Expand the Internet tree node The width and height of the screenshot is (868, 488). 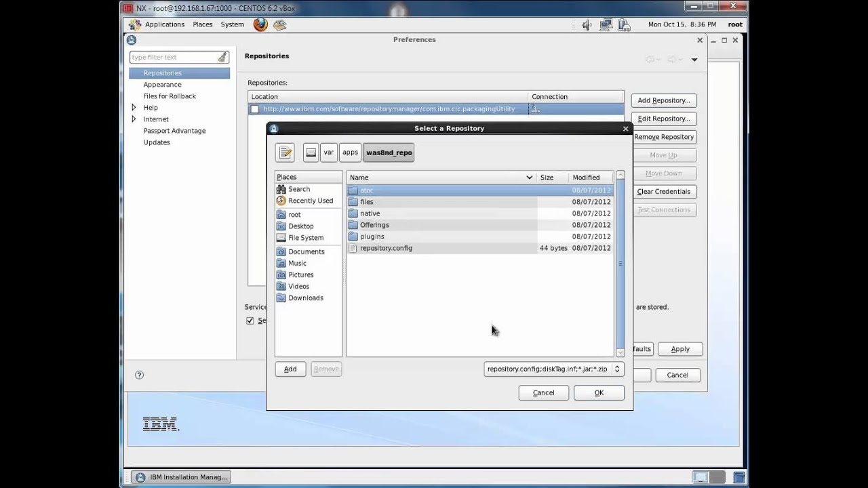(134, 119)
